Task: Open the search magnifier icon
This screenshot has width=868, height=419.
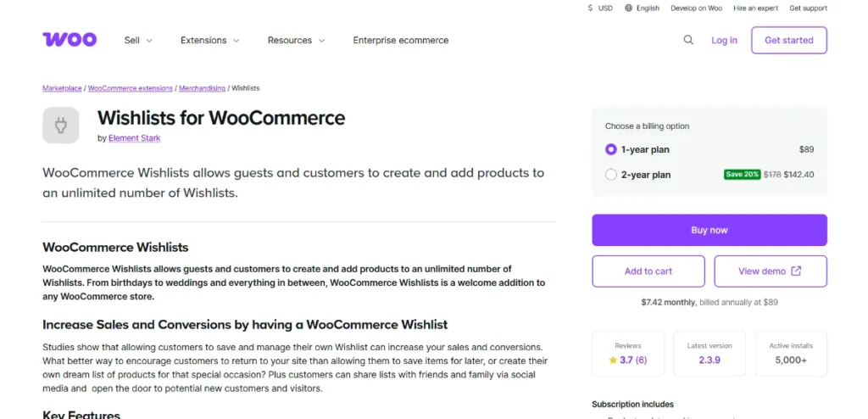Action: 688,40
